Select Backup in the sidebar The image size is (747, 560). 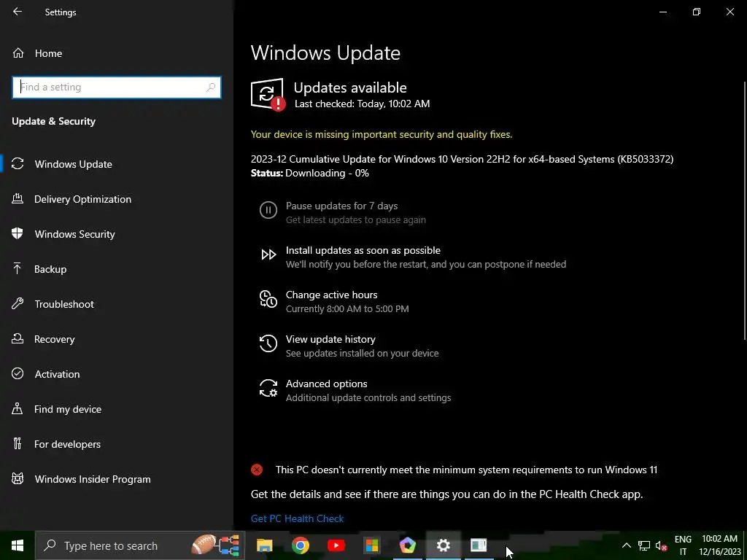50,269
